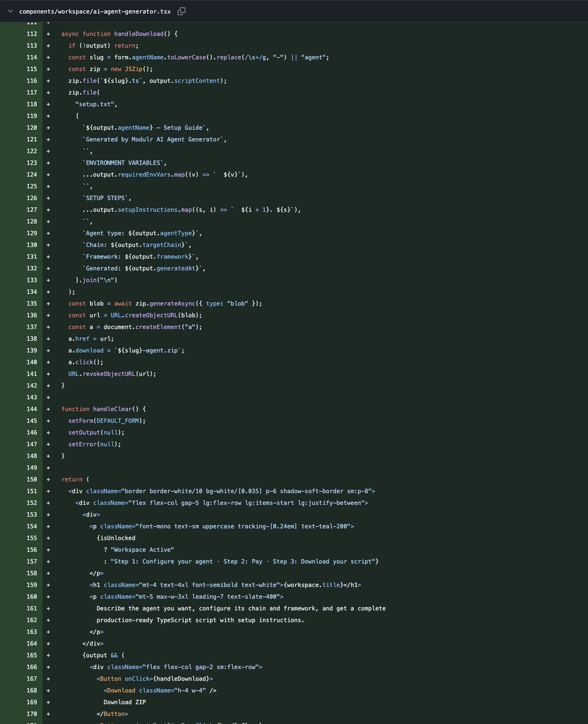
Task: Select line number 112
Action: pos(32,34)
